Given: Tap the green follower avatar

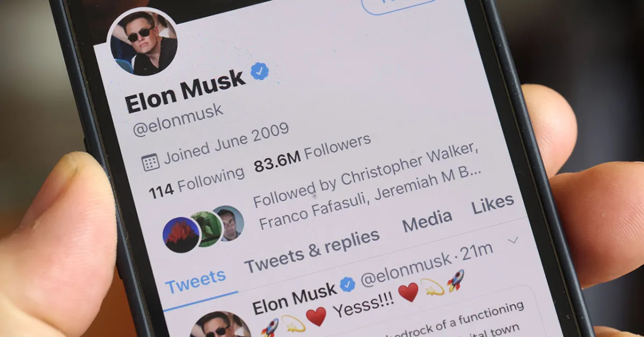Looking at the screenshot, I should (x=207, y=229).
